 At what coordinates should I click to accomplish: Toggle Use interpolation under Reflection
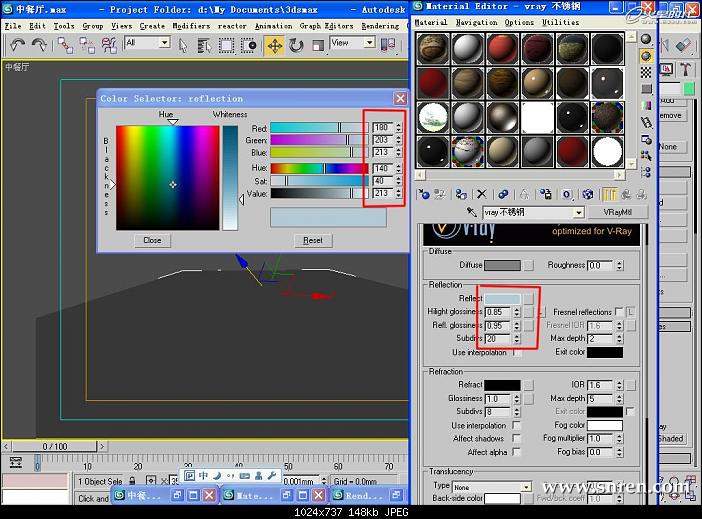(516, 353)
